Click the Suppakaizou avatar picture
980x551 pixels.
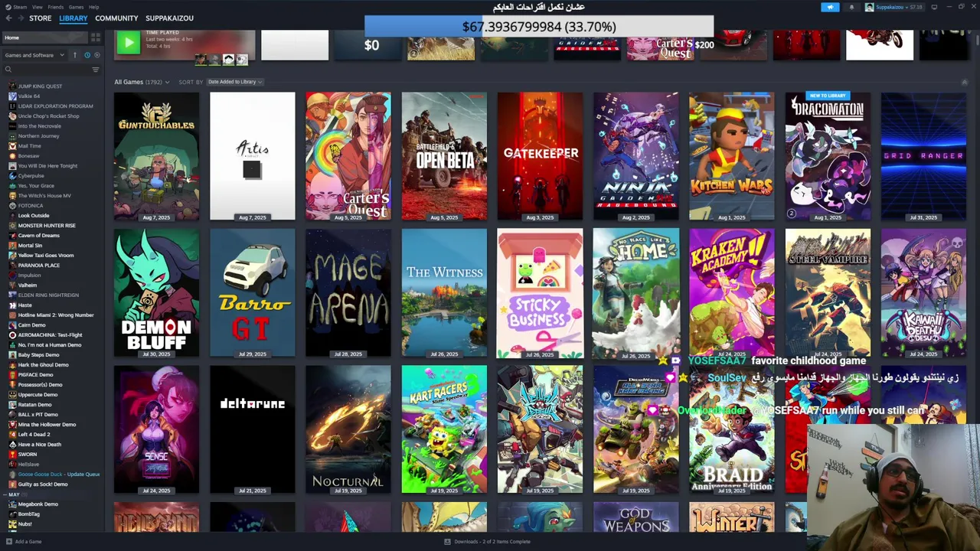[x=869, y=7]
